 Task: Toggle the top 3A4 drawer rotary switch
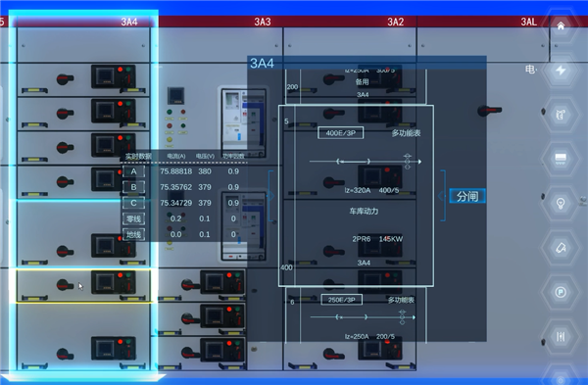tap(65, 79)
